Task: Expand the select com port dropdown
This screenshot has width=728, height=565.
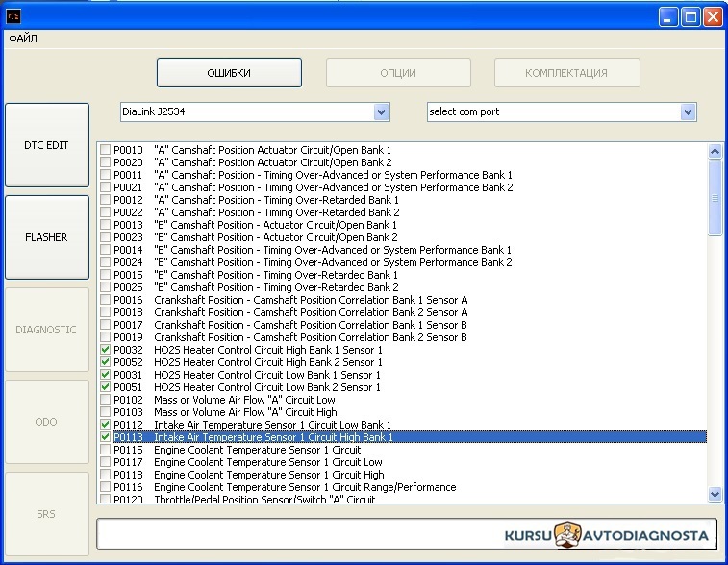Action: click(688, 111)
